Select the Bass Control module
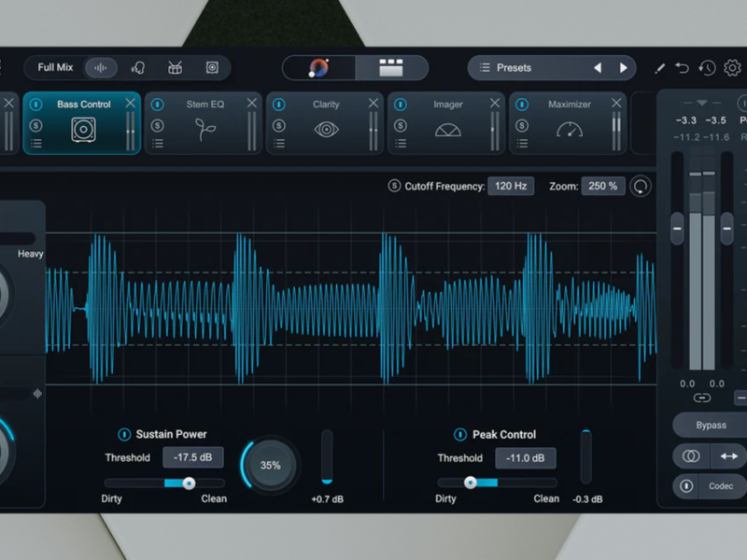Viewport: 747px width, 560px height. tap(82, 123)
